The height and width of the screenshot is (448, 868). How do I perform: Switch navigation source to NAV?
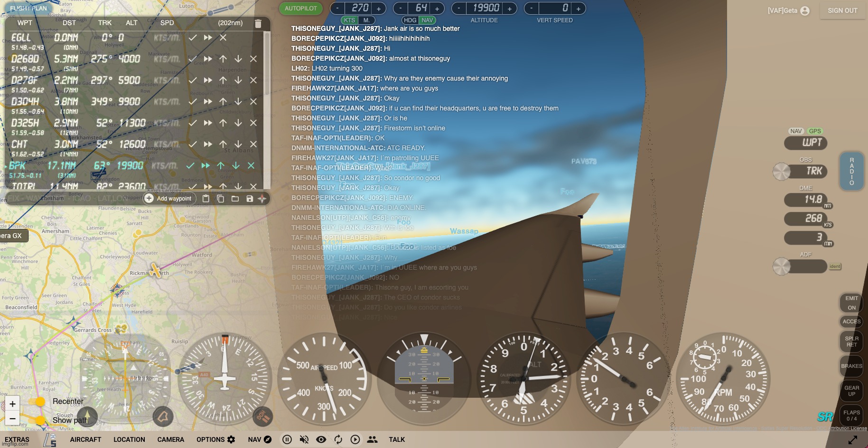[x=796, y=131]
